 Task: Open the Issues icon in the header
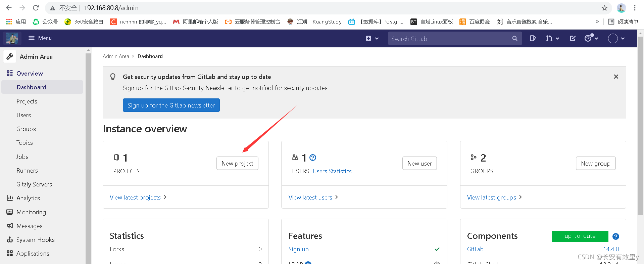pyautogui.click(x=533, y=38)
